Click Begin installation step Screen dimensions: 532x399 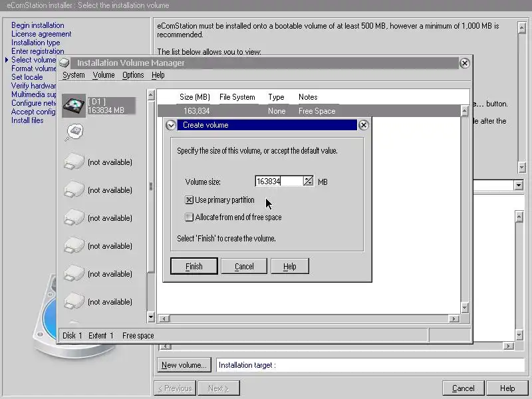click(38, 25)
